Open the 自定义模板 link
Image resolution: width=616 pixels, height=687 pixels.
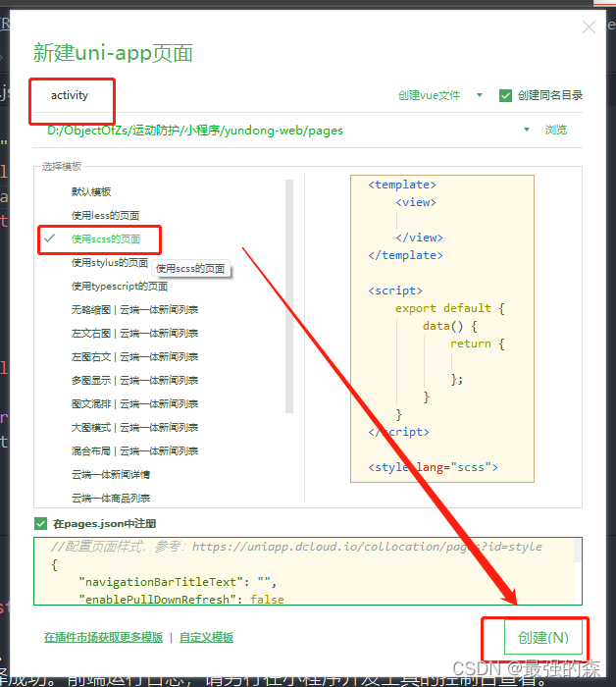pos(206,637)
